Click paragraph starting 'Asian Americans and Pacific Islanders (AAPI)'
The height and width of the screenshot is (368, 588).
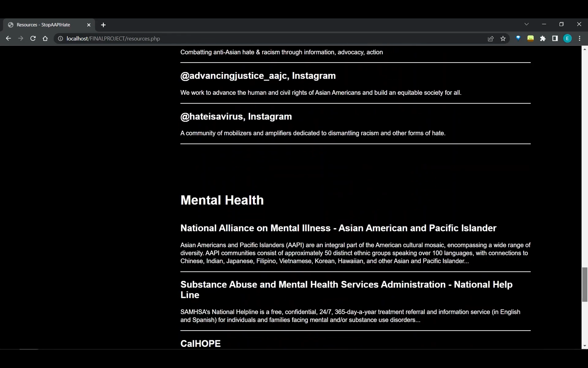(355, 253)
